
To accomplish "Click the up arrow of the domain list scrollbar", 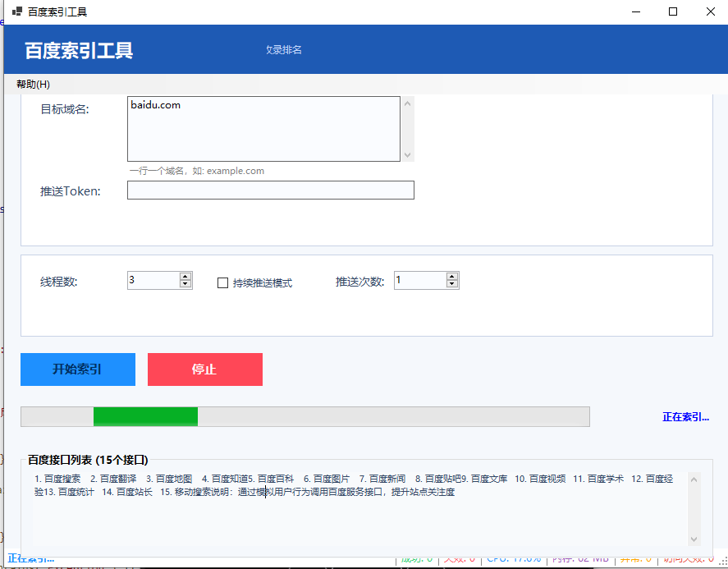I will [408, 103].
